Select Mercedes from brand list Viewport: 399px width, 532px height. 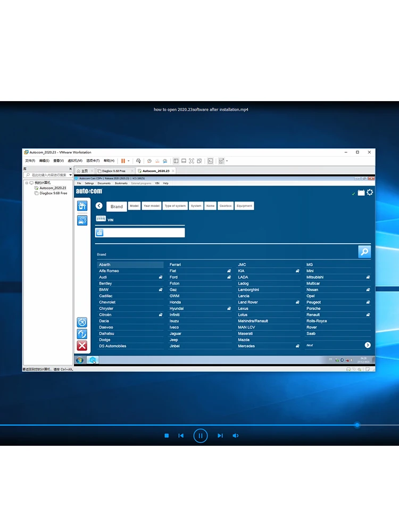(268, 346)
